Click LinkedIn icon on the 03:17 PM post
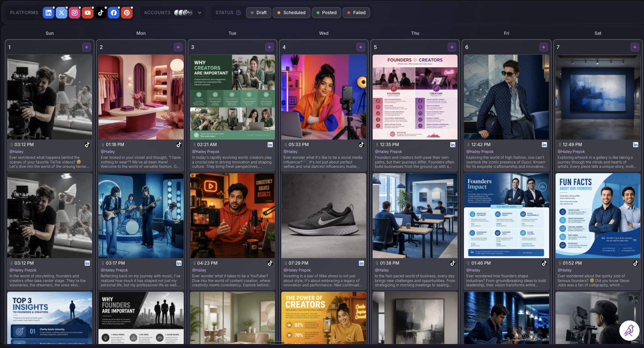644x348 pixels. [179, 263]
